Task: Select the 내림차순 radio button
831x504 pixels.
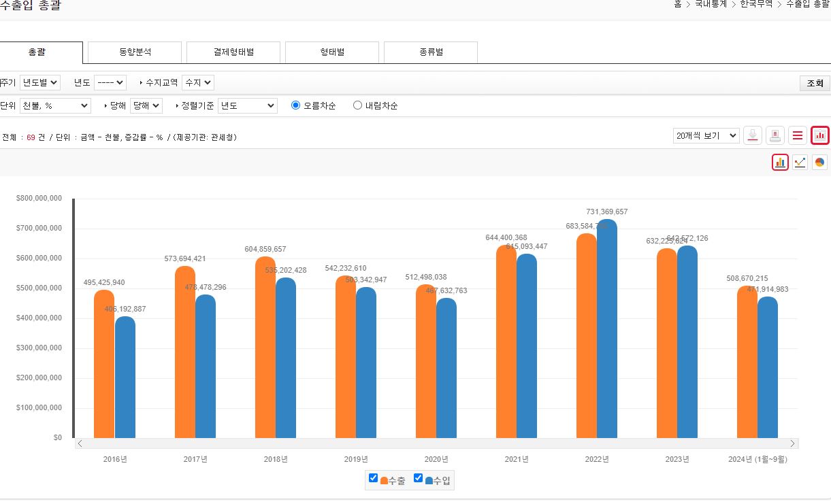Action: [x=357, y=105]
